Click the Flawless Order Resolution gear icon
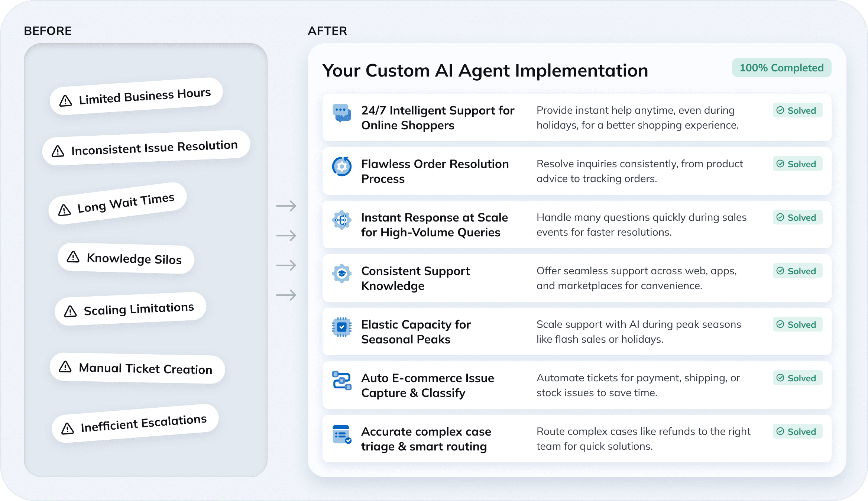 click(341, 167)
